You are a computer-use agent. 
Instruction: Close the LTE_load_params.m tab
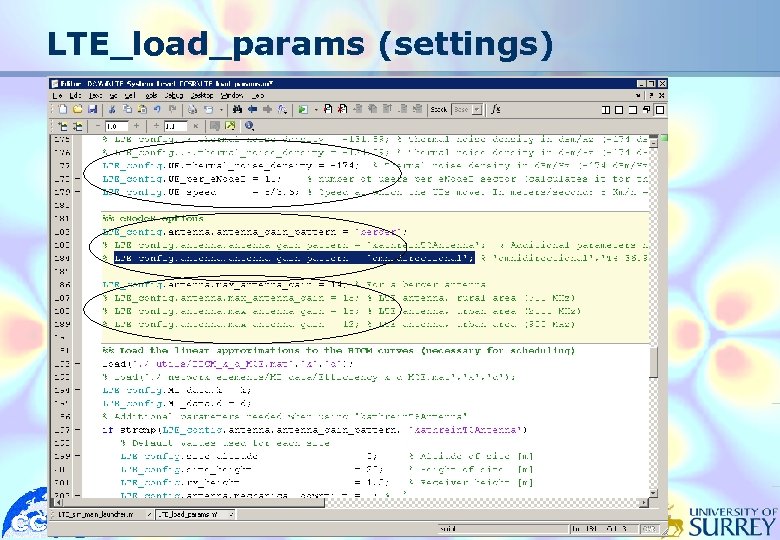pos(231,515)
